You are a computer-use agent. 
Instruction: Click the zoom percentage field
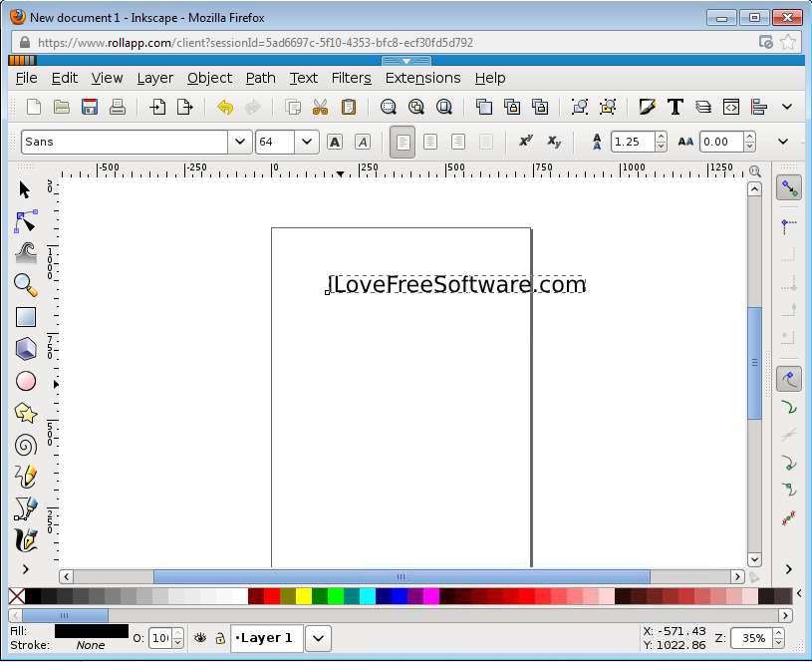751,638
